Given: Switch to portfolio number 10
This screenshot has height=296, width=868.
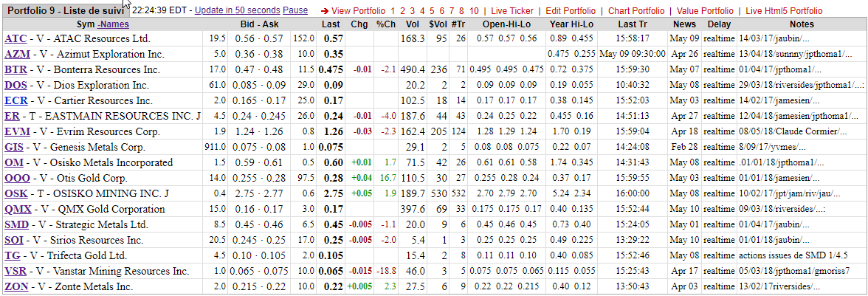Looking at the screenshot, I should [474, 11].
